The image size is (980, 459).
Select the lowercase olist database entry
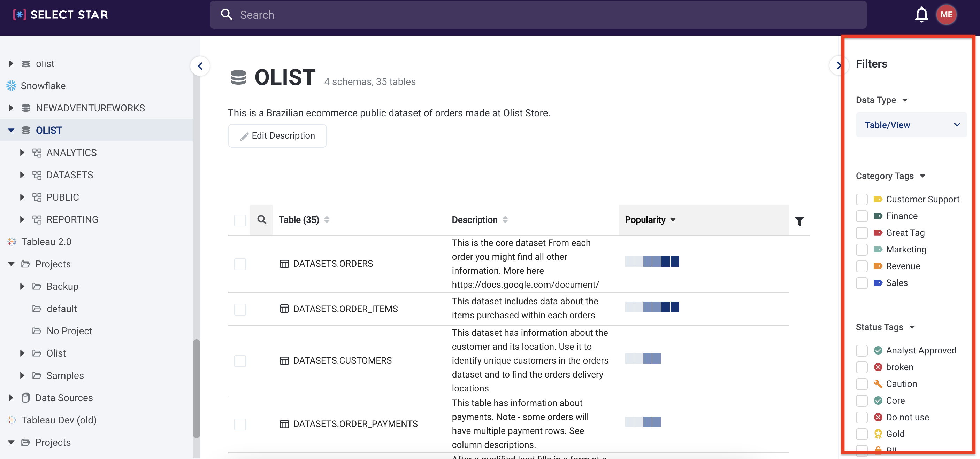pyautogui.click(x=45, y=63)
